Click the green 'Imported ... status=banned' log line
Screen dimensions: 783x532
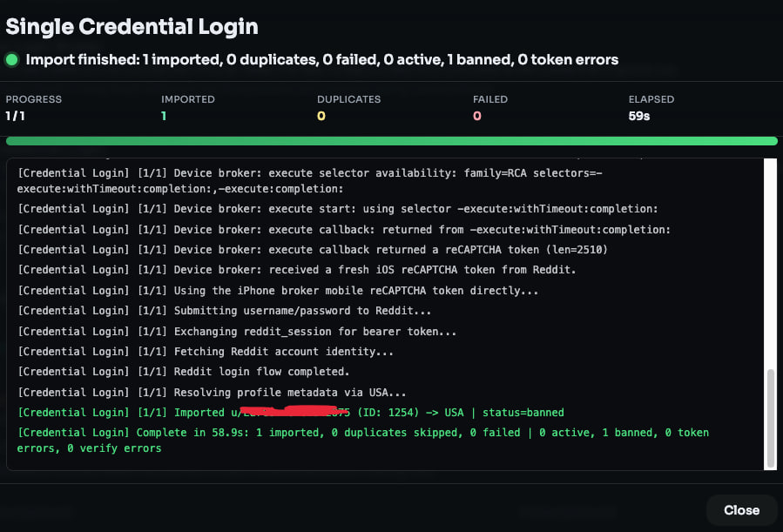pos(291,412)
